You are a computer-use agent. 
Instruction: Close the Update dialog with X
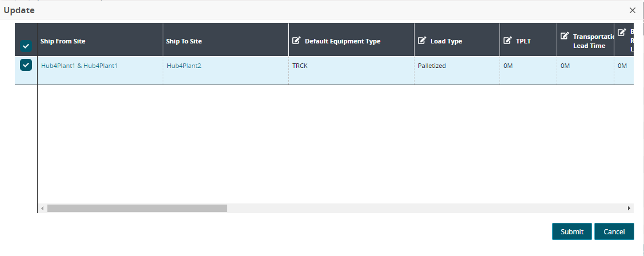point(632,10)
